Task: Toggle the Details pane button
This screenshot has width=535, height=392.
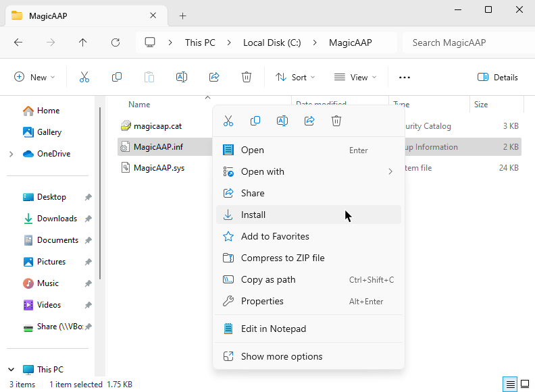Action: click(498, 78)
